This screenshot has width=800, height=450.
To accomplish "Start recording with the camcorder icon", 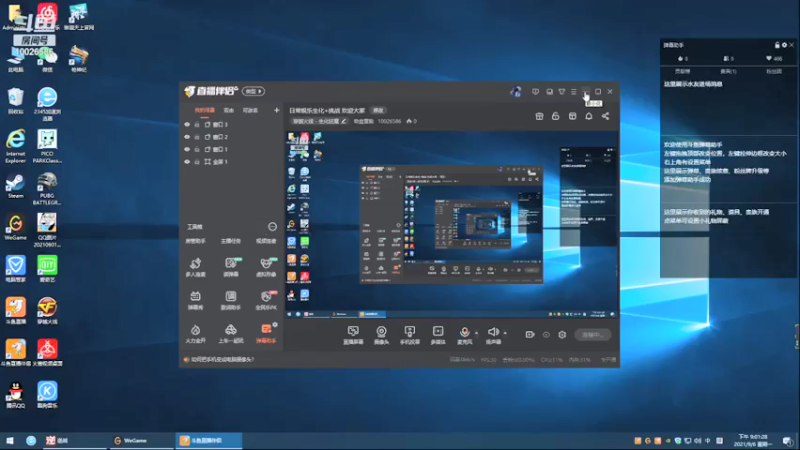I will tap(530, 335).
